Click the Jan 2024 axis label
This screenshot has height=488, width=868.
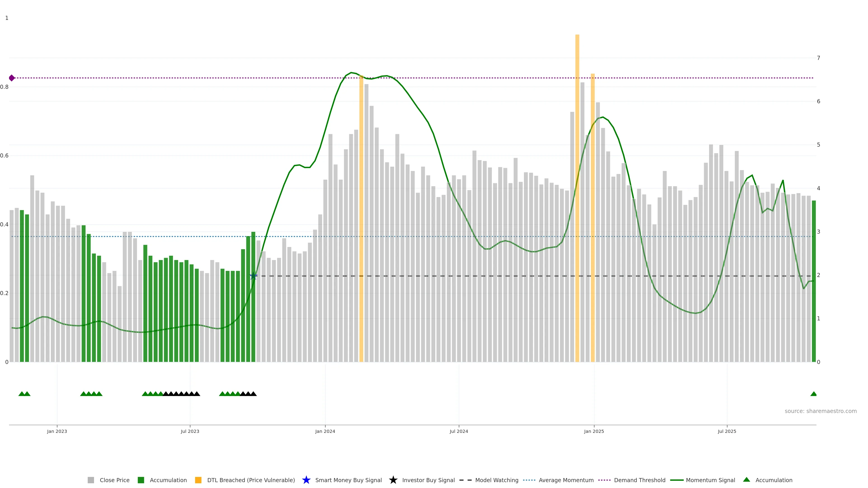[x=325, y=431]
